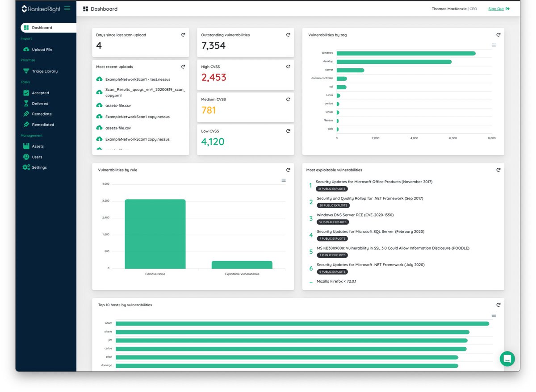Click the 31 PUBLIC EXPLOITS badge
The width and height of the screenshot is (536, 392).
331,189
